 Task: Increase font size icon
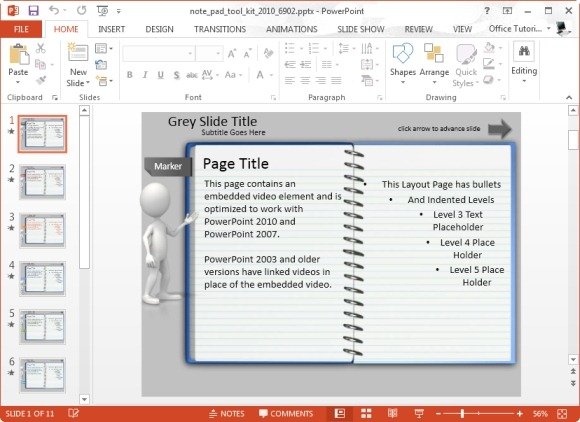232,54
